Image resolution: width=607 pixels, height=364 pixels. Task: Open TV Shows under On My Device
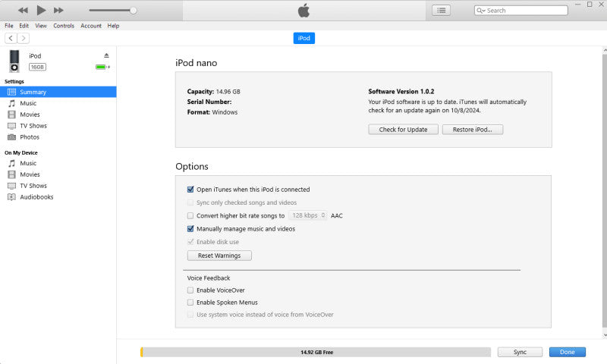[x=58, y=186]
